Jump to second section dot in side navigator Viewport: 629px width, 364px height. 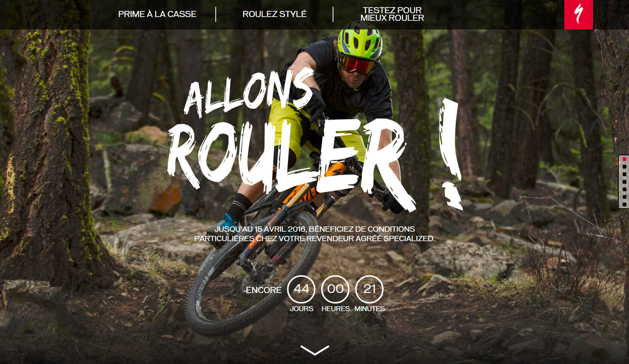point(624,167)
